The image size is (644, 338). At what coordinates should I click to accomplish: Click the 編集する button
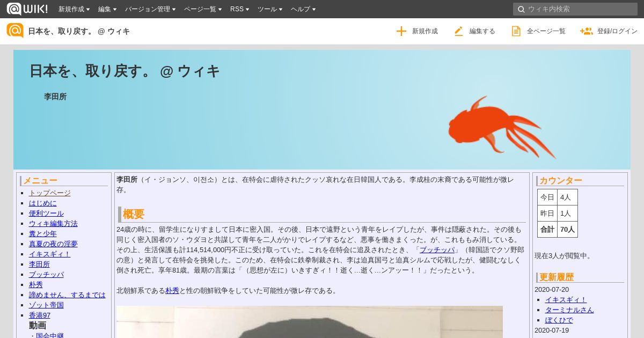click(474, 31)
